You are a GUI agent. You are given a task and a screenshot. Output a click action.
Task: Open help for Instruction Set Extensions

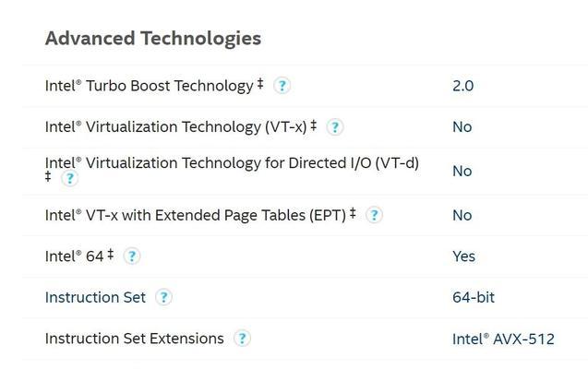(242, 339)
